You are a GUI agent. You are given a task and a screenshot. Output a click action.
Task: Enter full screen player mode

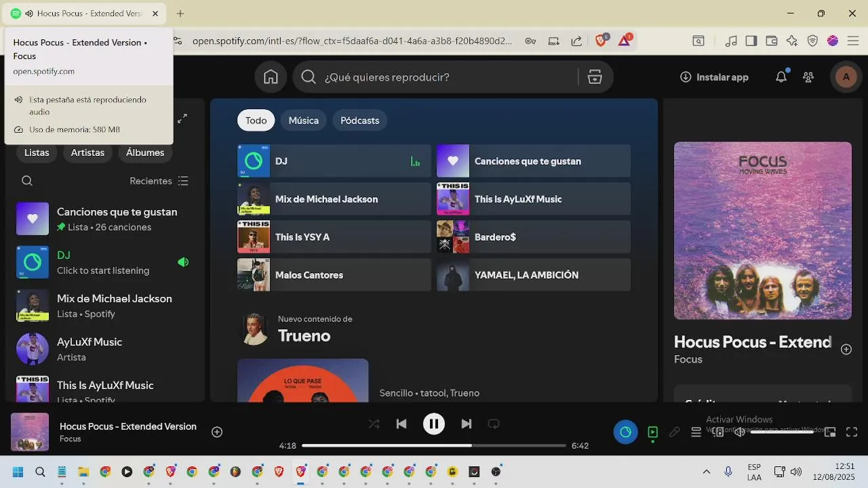(852, 432)
